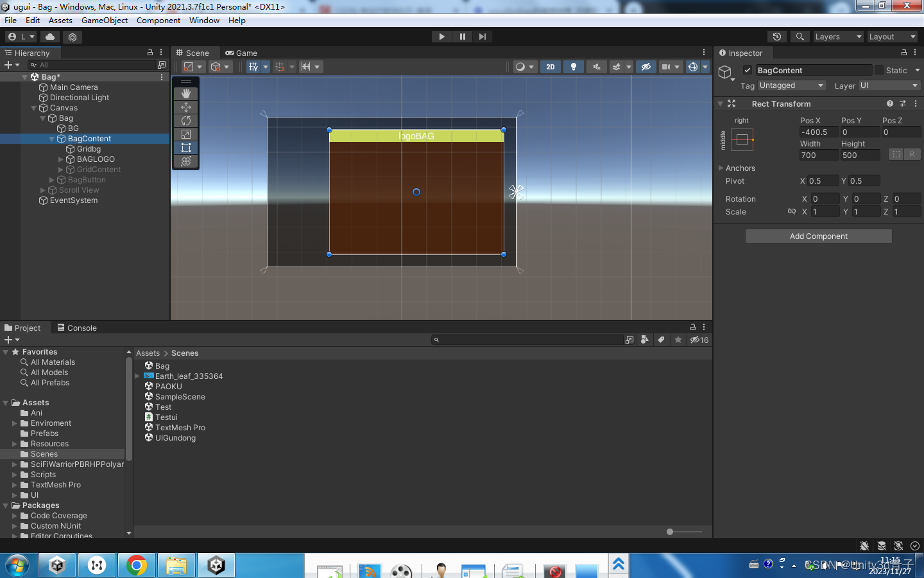The image size is (924, 578).
Task: Uncheck the BagContent active checkbox
Action: click(x=748, y=70)
